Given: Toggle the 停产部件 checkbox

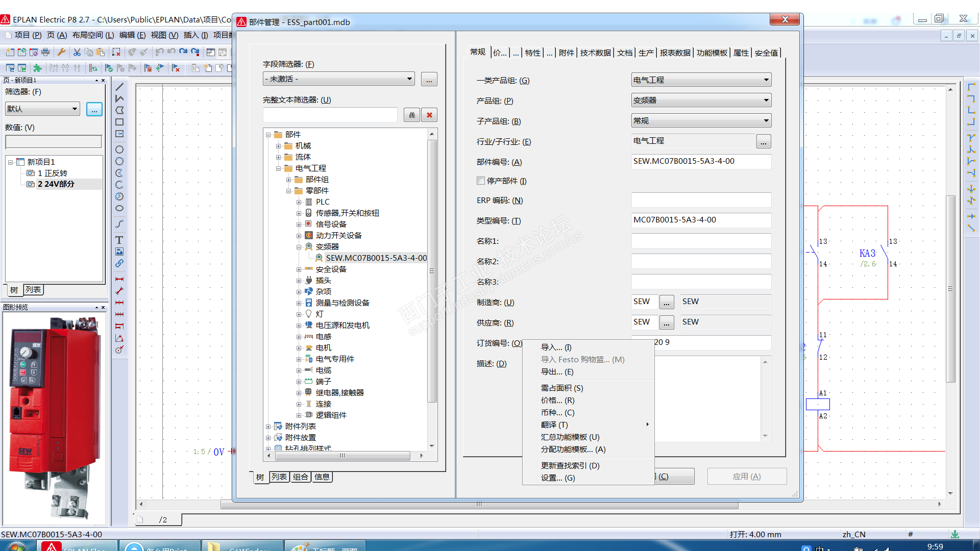Looking at the screenshot, I should tap(480, 181).
